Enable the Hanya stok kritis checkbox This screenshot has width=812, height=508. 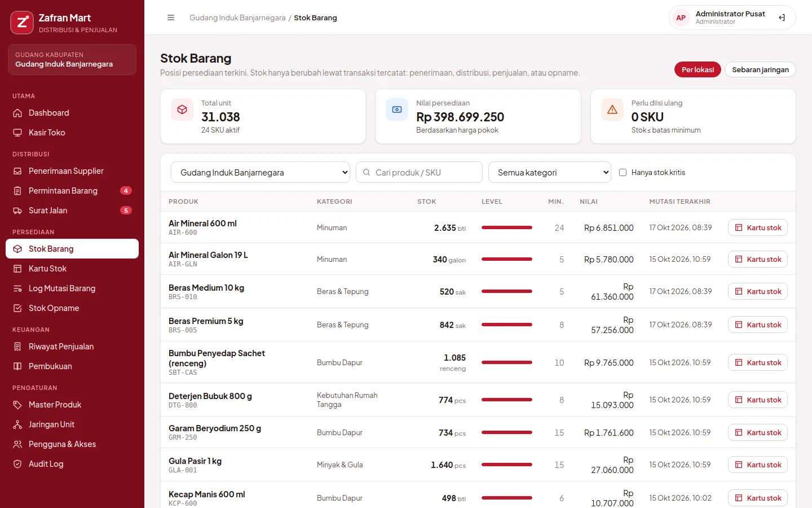(x=623, y=173)
